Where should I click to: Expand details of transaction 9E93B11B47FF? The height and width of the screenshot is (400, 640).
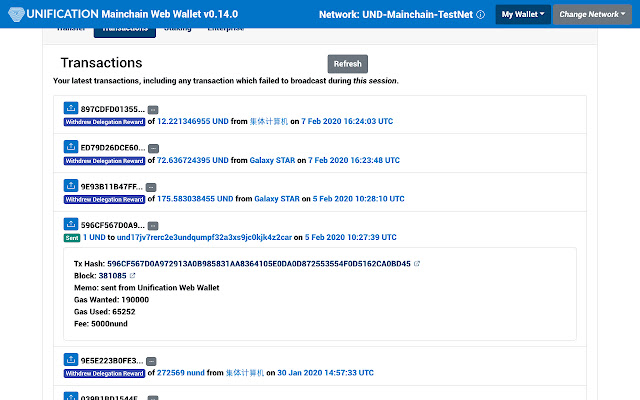(x=151, y=187)
